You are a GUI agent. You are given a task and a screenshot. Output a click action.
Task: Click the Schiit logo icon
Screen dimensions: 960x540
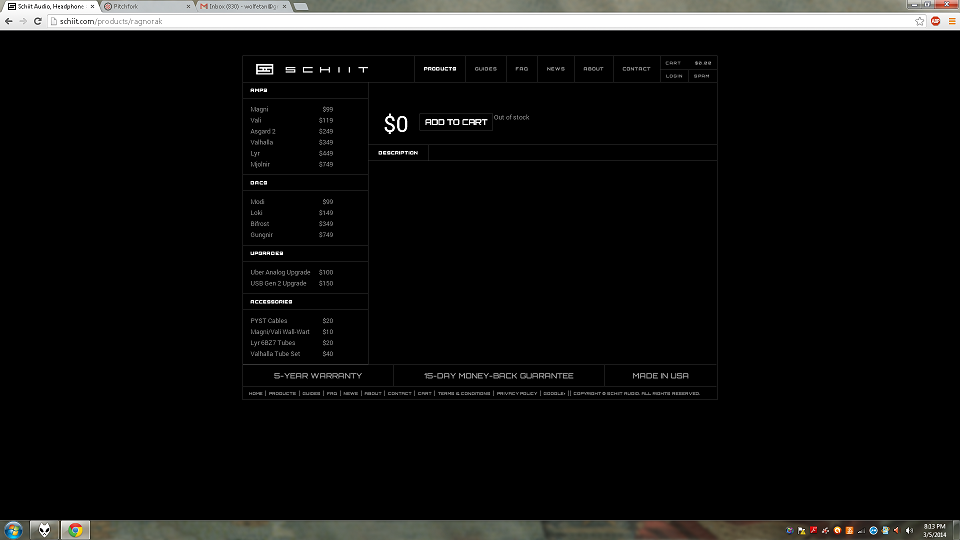tap(264, 69)
